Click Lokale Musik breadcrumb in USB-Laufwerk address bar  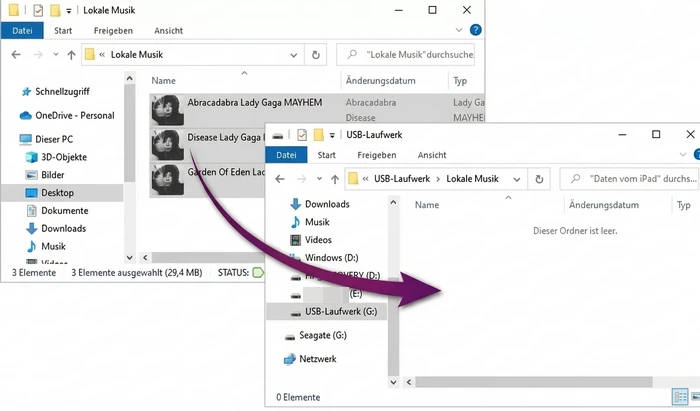[472, 179]
